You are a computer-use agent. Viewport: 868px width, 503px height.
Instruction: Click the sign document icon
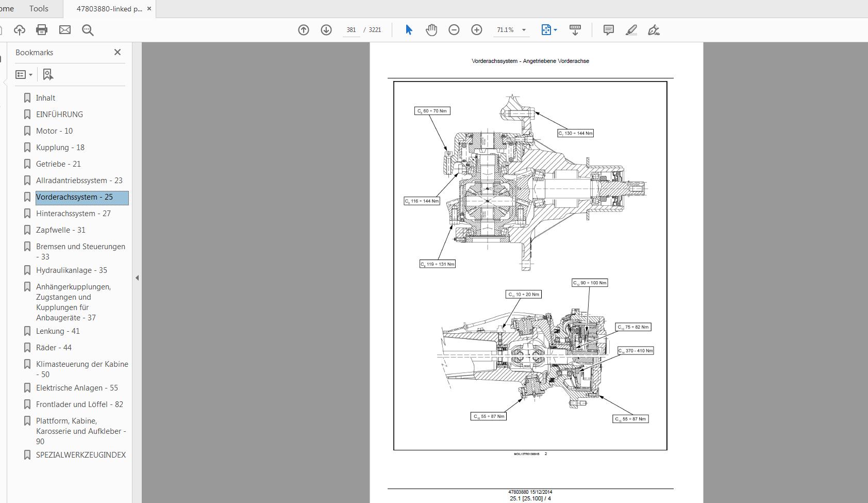pyautogui.click(x=654, y=30)
